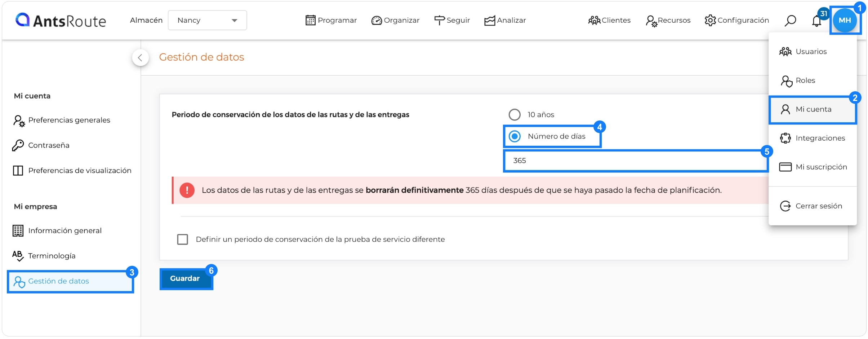The width and height of the screenshot is (868, 339).
Task: Open the Analizar menu
Action: (x=505, y=20)
